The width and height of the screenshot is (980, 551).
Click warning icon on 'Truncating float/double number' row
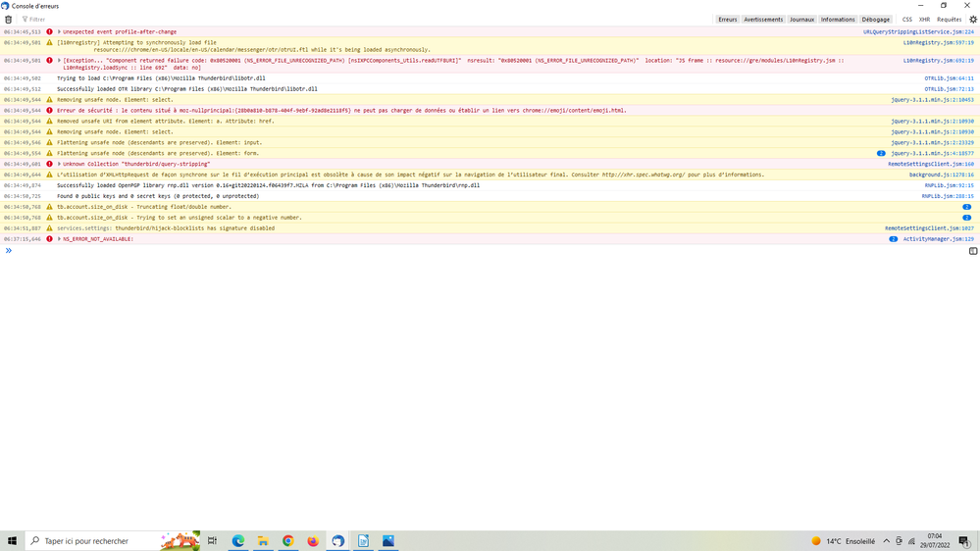click(x=49, y=207)
